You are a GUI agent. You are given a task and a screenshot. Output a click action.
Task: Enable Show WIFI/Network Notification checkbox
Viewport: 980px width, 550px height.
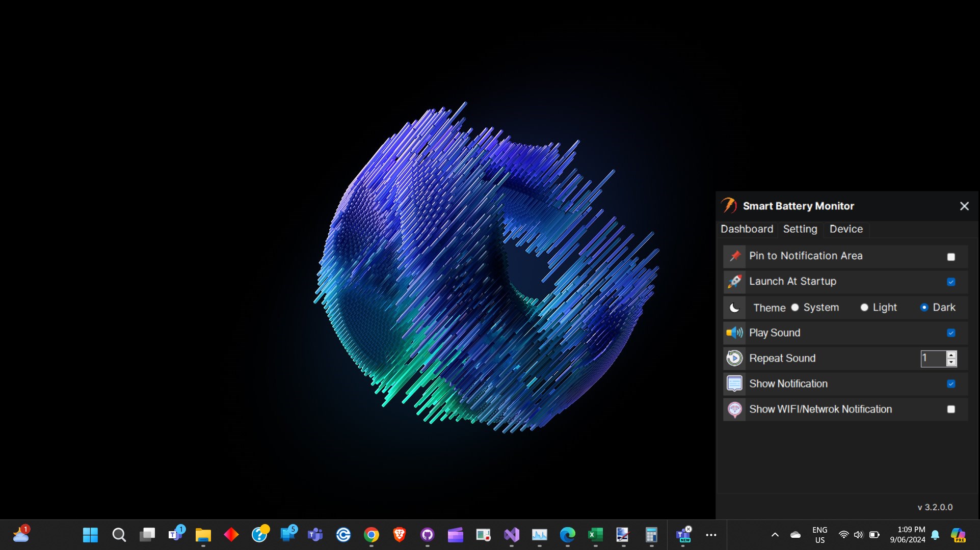[x=951, y=409]
